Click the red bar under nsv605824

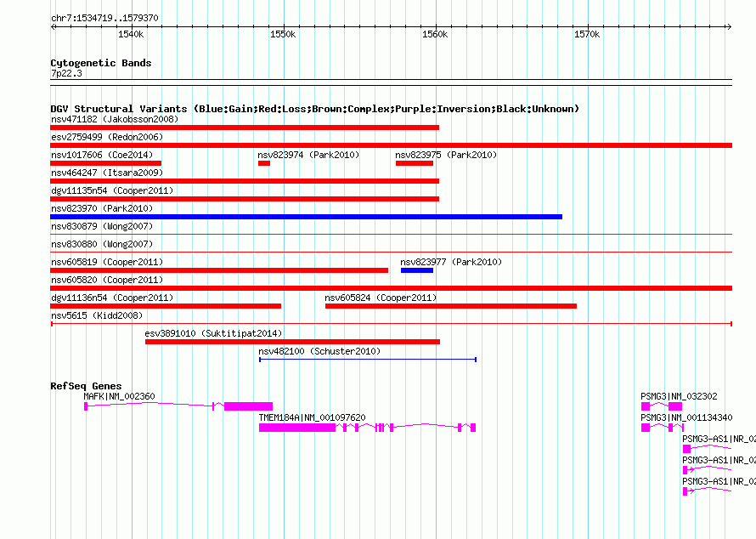pyautogui.click(x=451, y=306)
